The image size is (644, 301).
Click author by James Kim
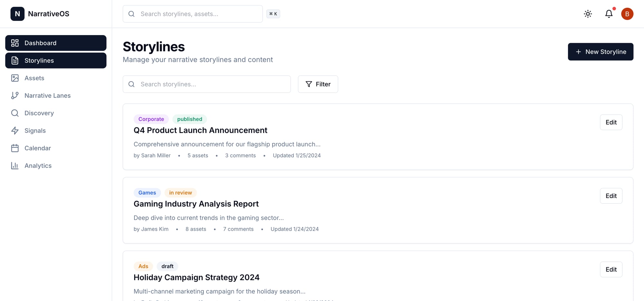(151, 229)
